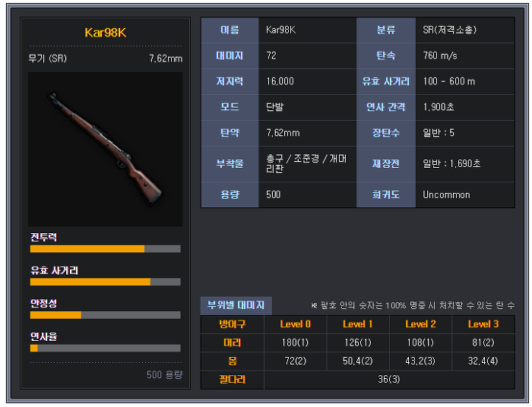Click the 희귀도 Uncommon value
This screenshot has height=407, width=532.
446,195
